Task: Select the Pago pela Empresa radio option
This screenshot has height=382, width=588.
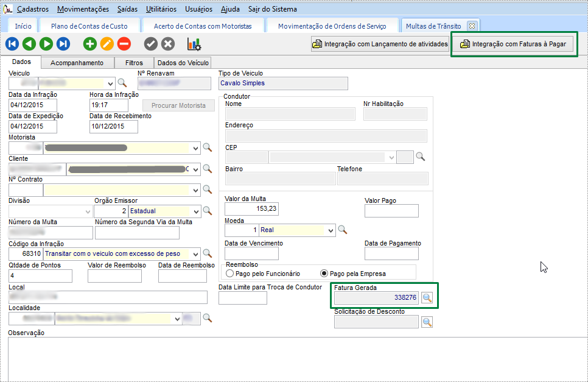Action: pyautogui.click(x=324, y=274)
